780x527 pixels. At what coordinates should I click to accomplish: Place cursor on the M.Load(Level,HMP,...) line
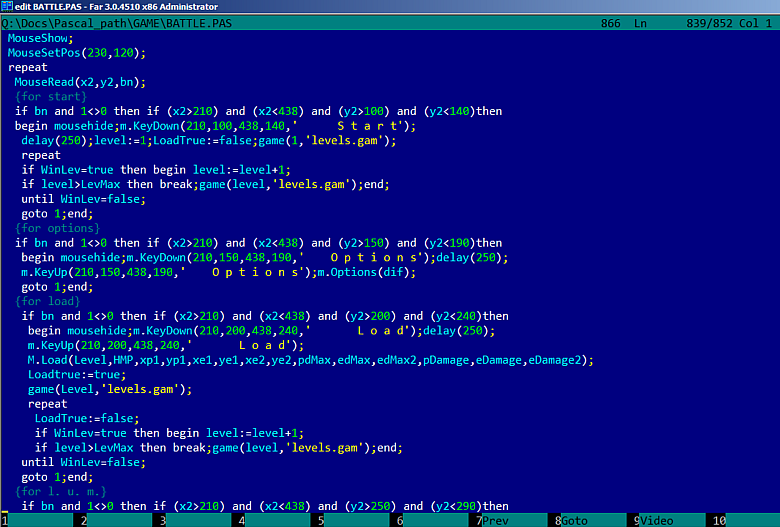310,360
